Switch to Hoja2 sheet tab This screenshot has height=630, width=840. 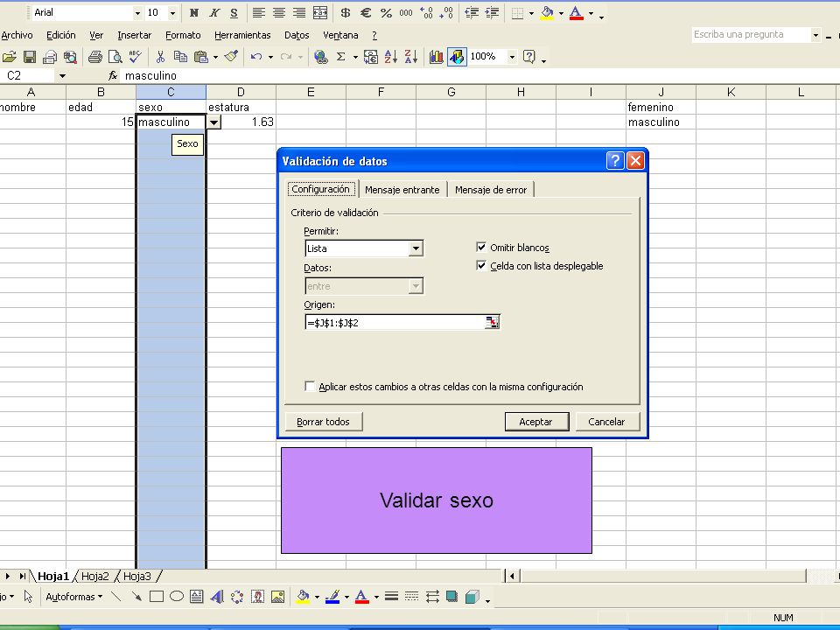94,577
